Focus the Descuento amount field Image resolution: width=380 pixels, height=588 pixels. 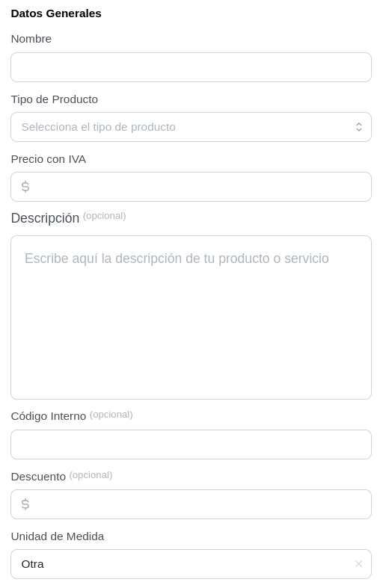(x=191, y=504)
